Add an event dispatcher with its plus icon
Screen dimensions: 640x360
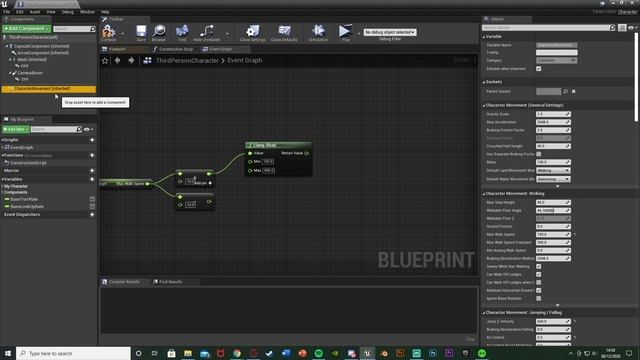(x=92, y=215)
